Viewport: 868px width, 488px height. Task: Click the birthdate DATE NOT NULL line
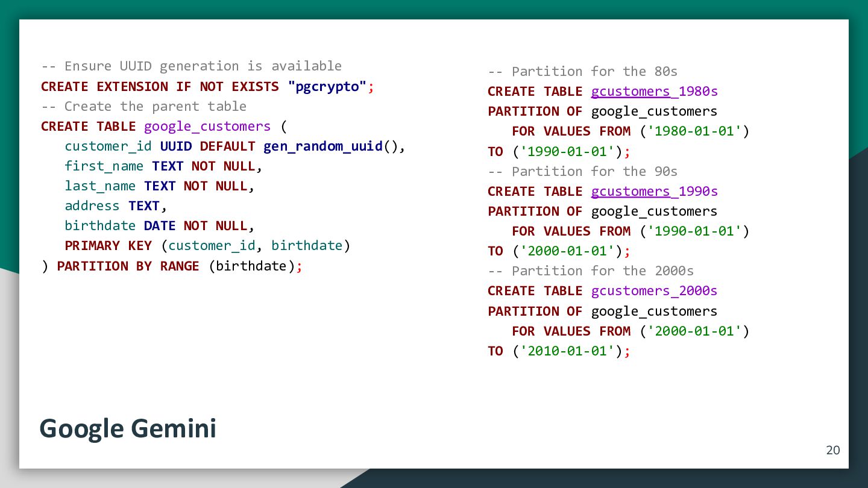(x=160, y=226)
